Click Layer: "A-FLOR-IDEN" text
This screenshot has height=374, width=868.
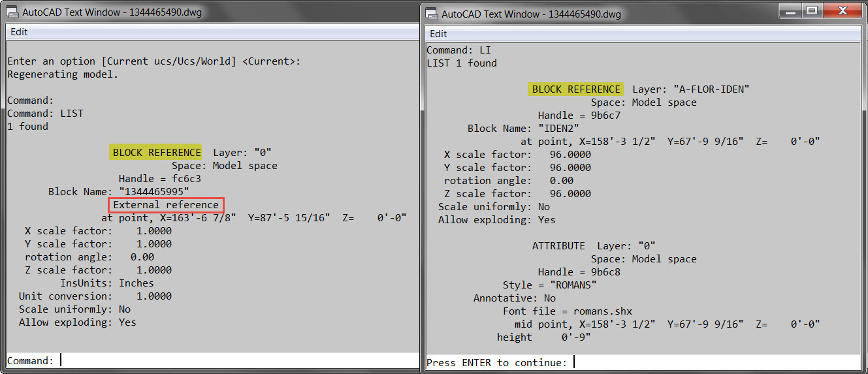click(x=691, y=89)
